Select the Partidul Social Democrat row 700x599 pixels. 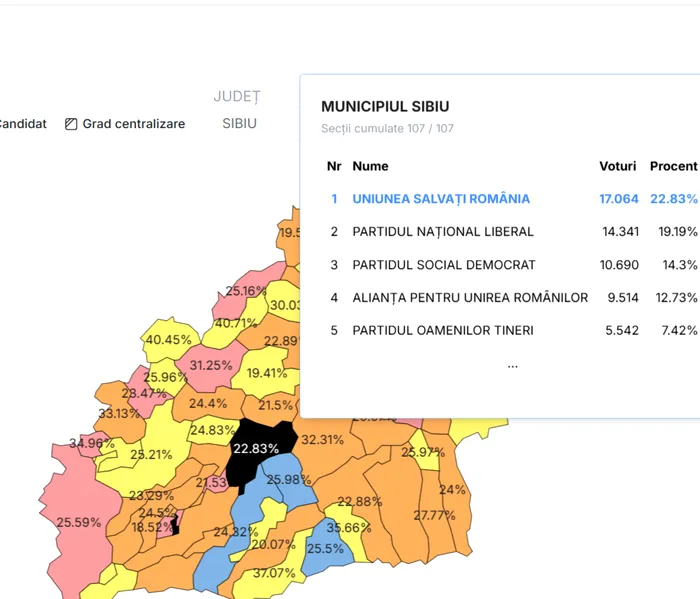(x=443, y=265)
